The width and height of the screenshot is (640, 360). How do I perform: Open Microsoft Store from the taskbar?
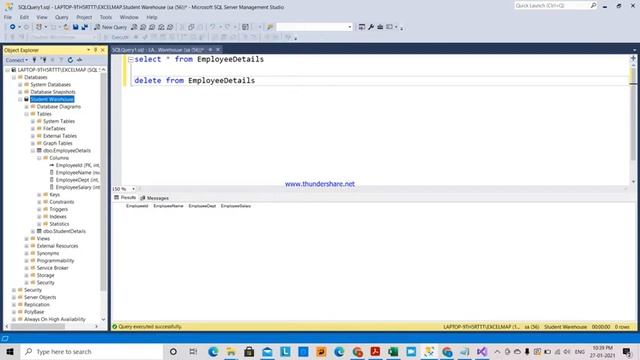click(249, 351)
